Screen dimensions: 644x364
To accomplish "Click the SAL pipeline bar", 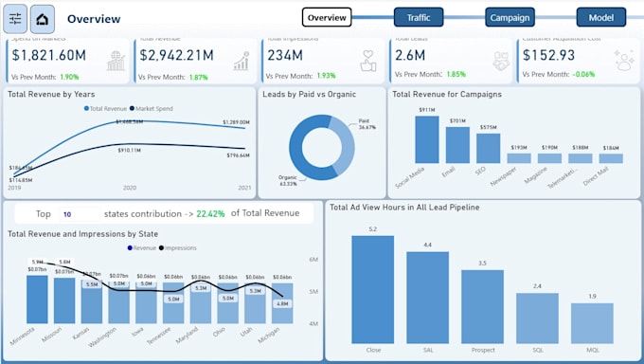I will tap(427, 298).
